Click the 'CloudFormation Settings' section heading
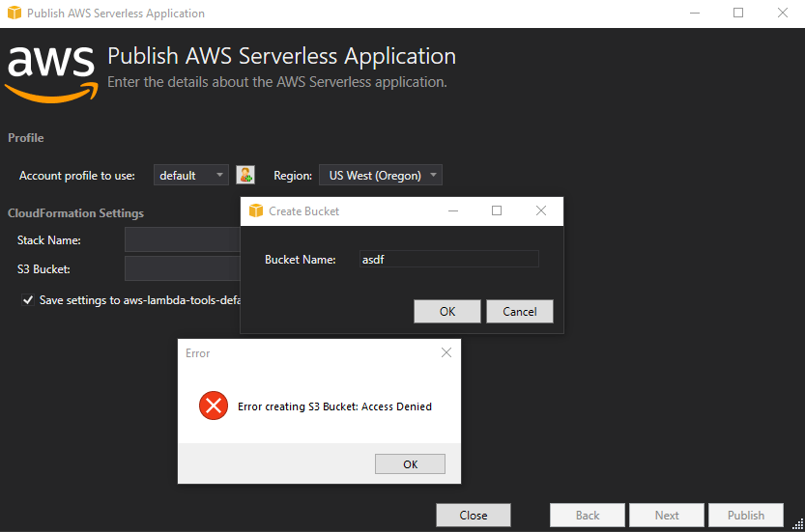This screenshot has height=532, width=805. tap(75, 213)
